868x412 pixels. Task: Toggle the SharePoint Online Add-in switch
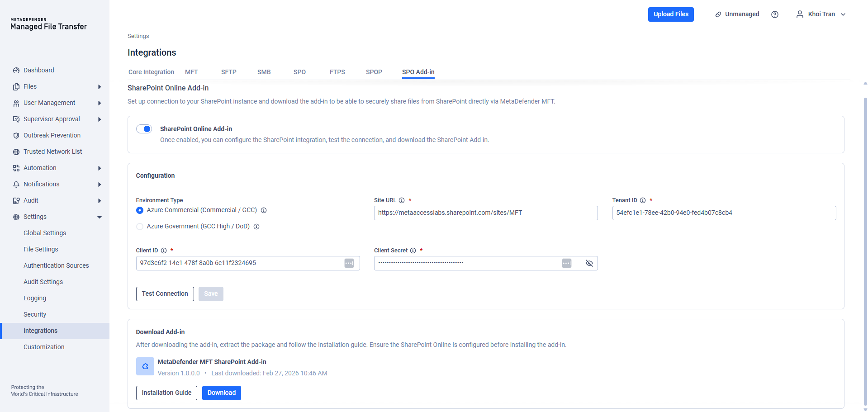tap(144, 129)
